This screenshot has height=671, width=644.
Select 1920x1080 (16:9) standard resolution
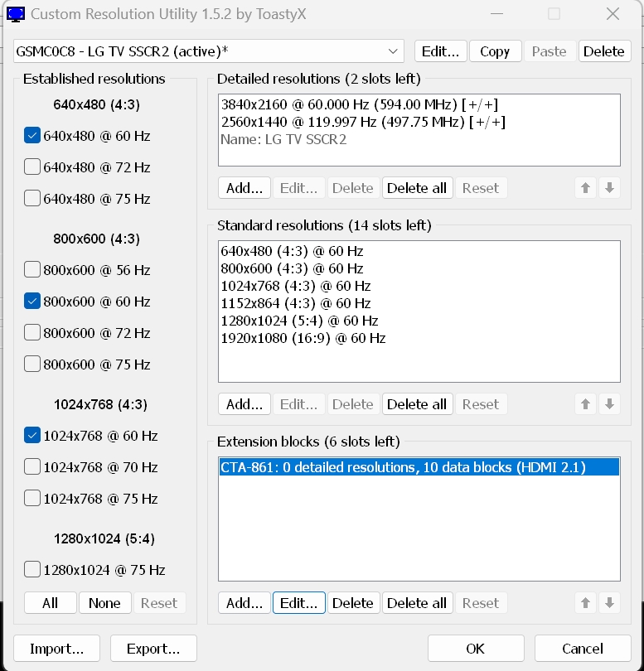(303, 338)
